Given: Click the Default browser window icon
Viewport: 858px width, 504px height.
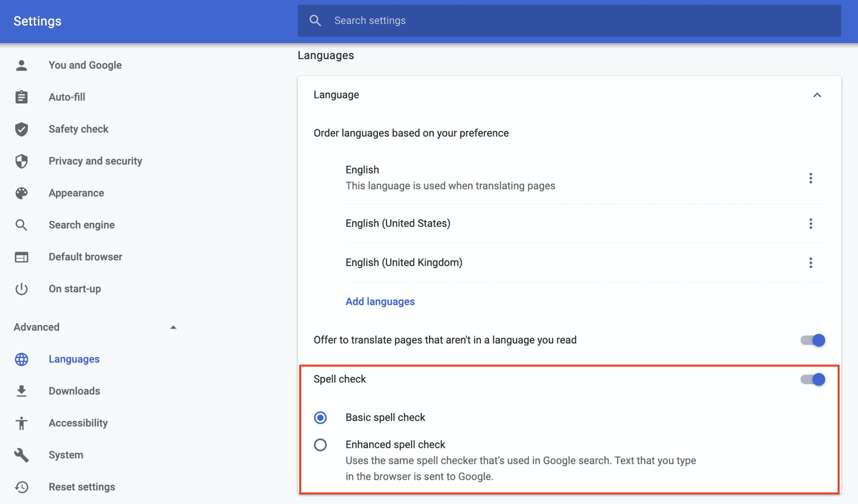Looking at the screenshot, I should tap(21, 257).
